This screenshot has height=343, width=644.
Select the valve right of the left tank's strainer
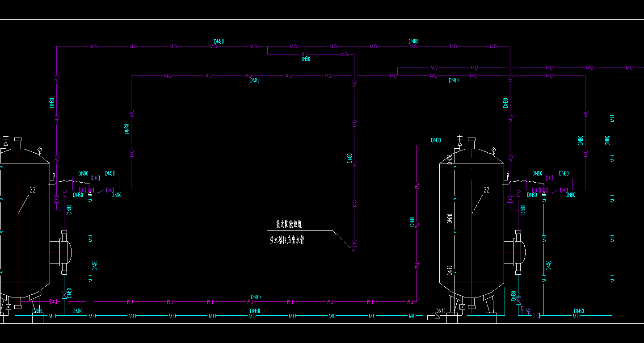tap(110, 190)
